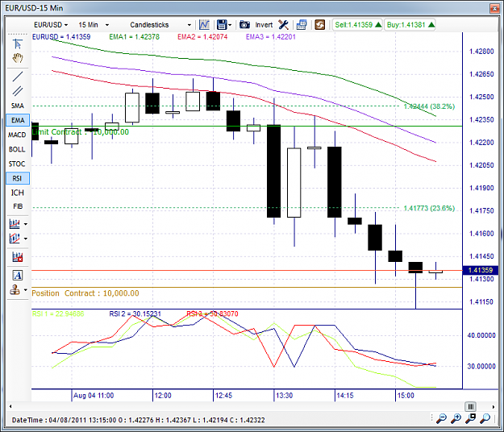Enable the BOLL Bollinger bands indicator
504x432 pixels.
(17, 149)
